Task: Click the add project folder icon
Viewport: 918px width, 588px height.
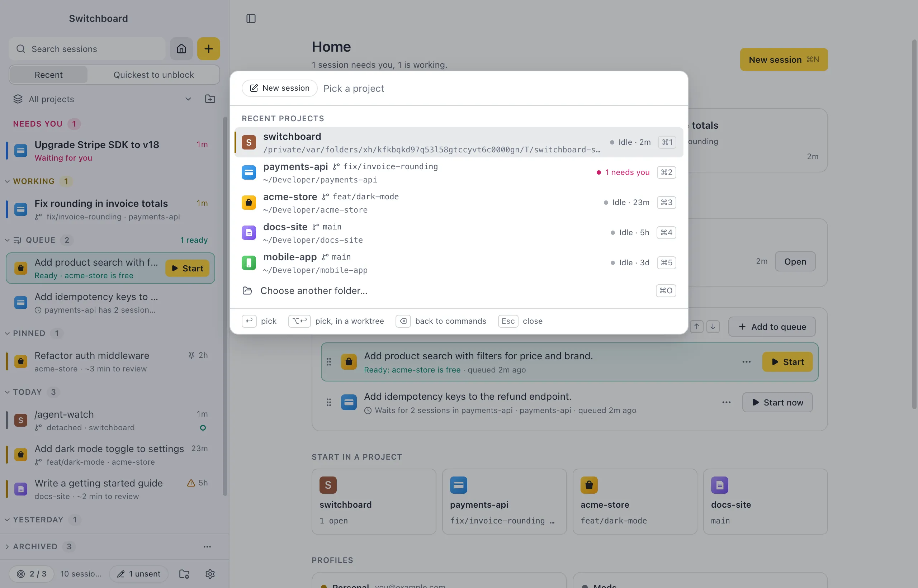Action: [x=210, y=99]
